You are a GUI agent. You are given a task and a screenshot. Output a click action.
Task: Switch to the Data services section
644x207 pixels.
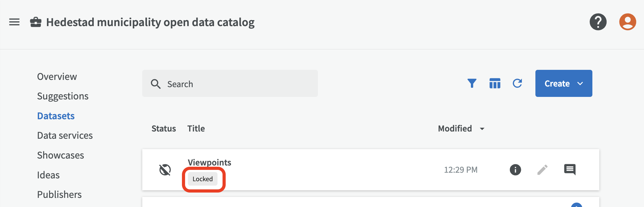65,135
